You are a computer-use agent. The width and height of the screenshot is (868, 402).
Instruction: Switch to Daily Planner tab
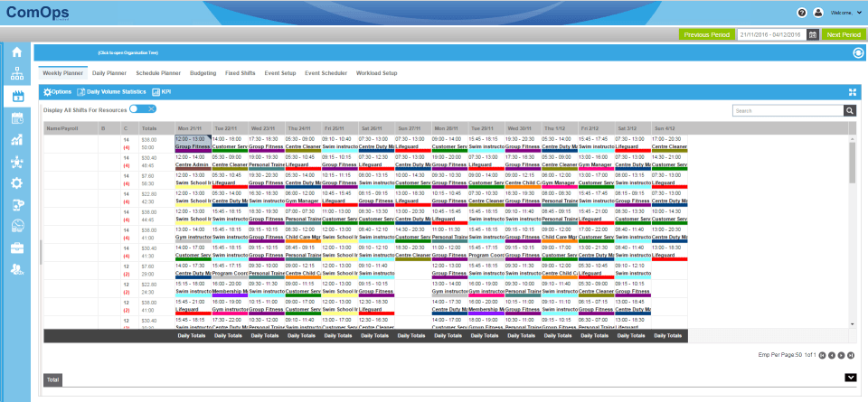point(109,73)
